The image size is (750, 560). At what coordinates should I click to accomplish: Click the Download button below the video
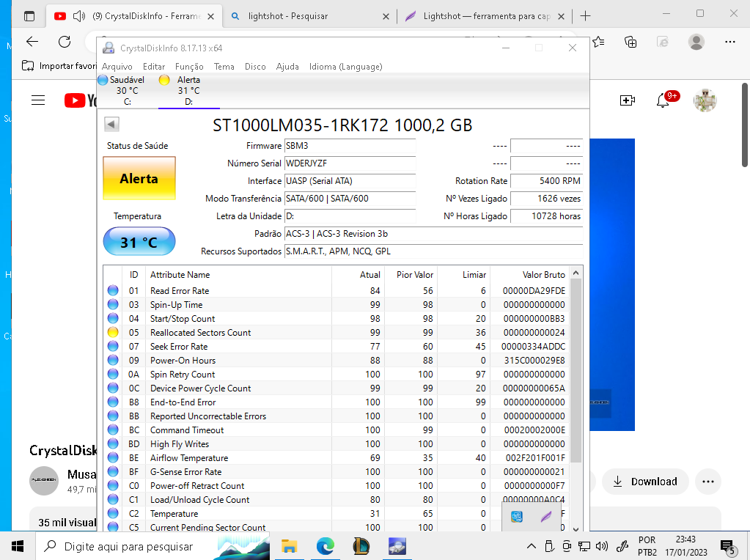[x=645, y=482]
